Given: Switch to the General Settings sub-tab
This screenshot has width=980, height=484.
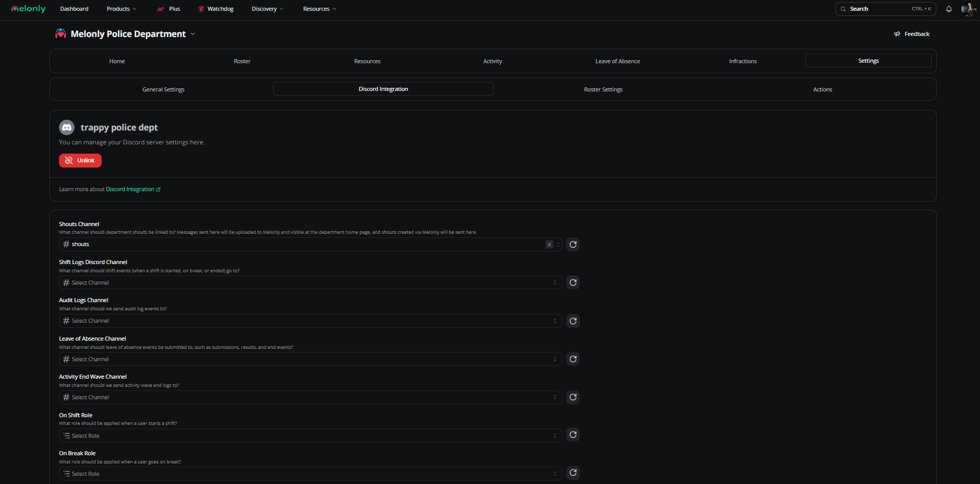Looking at the screenshot, I should (x=163, y=89).
